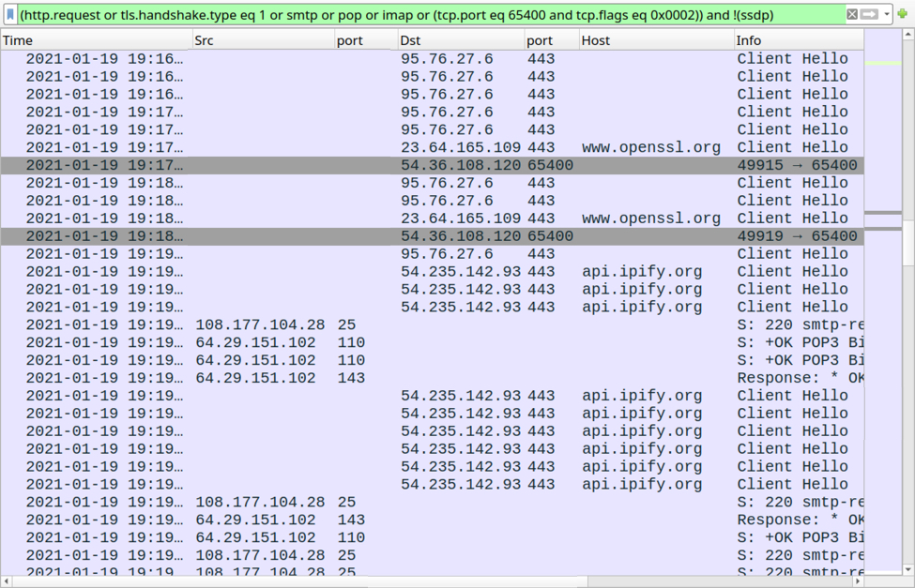Sort by the Info column header

798,40
